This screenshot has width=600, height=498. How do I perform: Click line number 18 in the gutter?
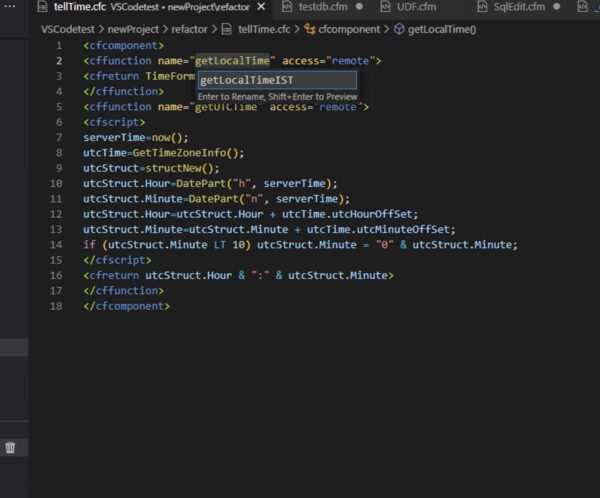point(57,306)
